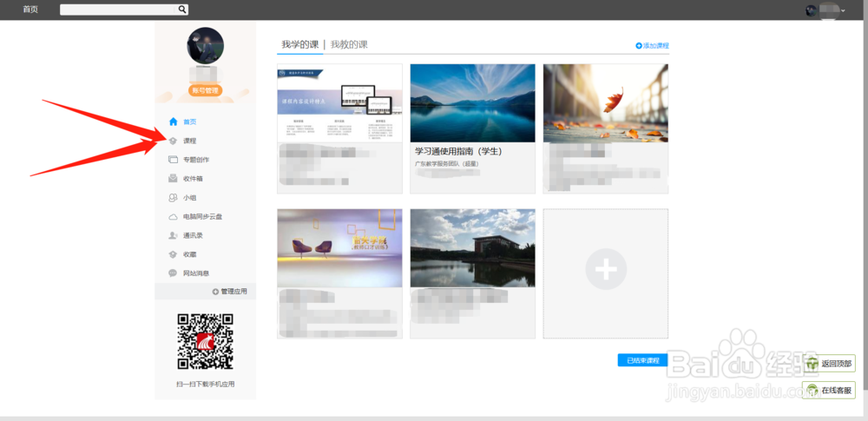Screen dimensions: 868x421
Task: Click the 首页 house icon in sidebar
Action: tap(174, 122)
